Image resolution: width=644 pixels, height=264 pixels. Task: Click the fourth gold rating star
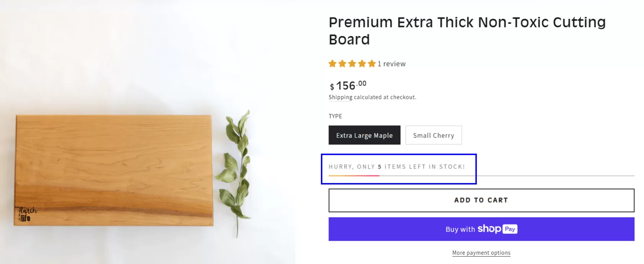point(362,64)
